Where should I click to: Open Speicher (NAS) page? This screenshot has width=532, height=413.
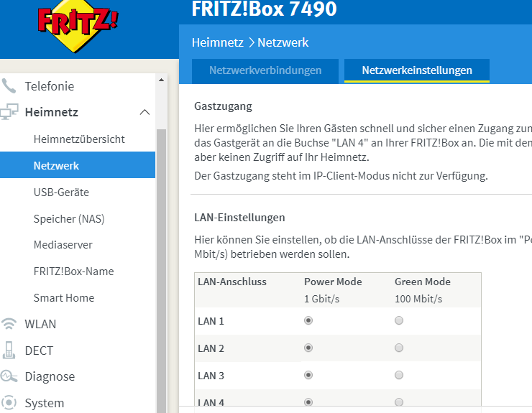pos(69,218)
